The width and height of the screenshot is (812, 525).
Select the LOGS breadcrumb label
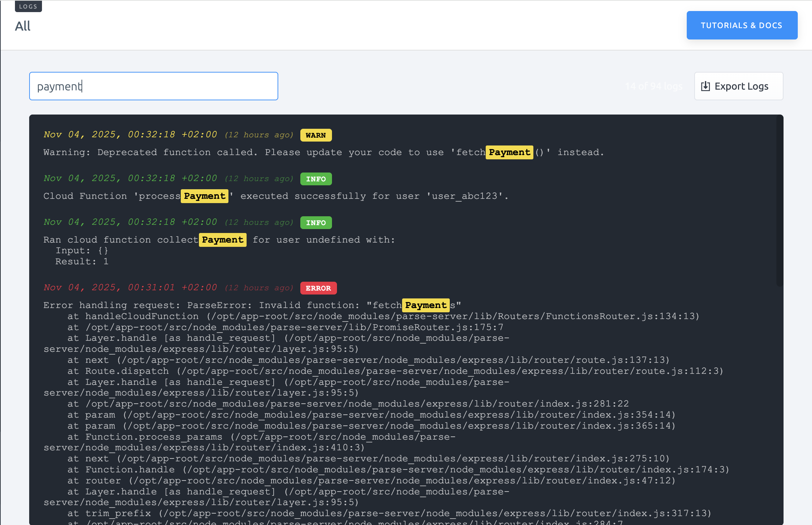[28, 6]
